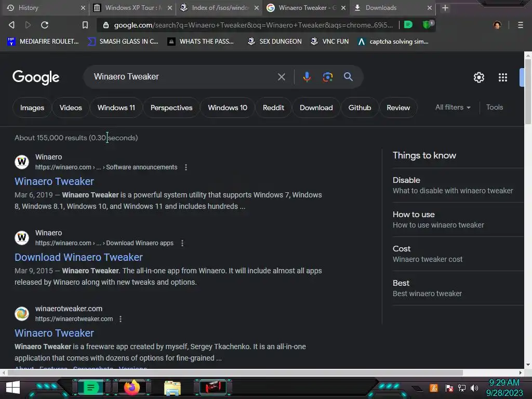Filter results by Videos
Image resolution: width=532 pixels, height=399 pixels.
(x=71, y=108)
